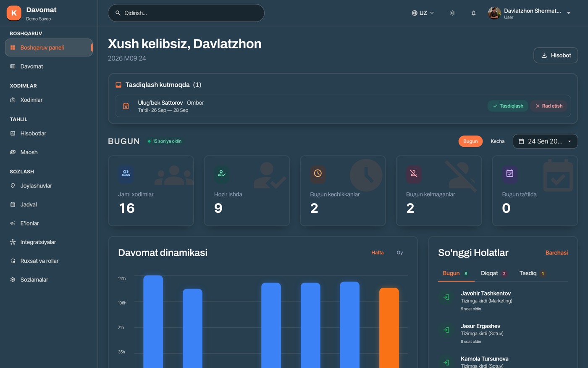Click the orange bar in Davomat dinamikasi
Image resolution: width=588 pixels, height=368 pixels.
pos(389,328)
